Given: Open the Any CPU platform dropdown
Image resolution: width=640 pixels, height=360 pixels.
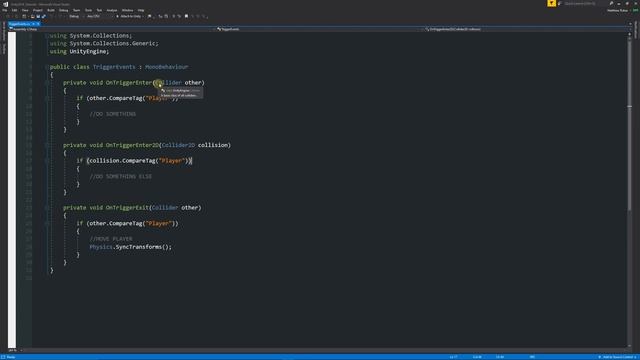Looking at the screenshot, I should click(x=100, y=16).
